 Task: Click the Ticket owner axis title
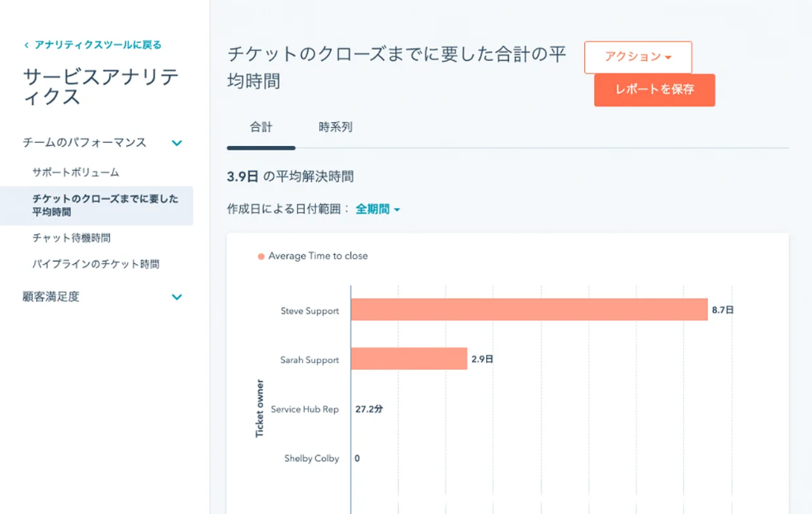click(259, 408)
